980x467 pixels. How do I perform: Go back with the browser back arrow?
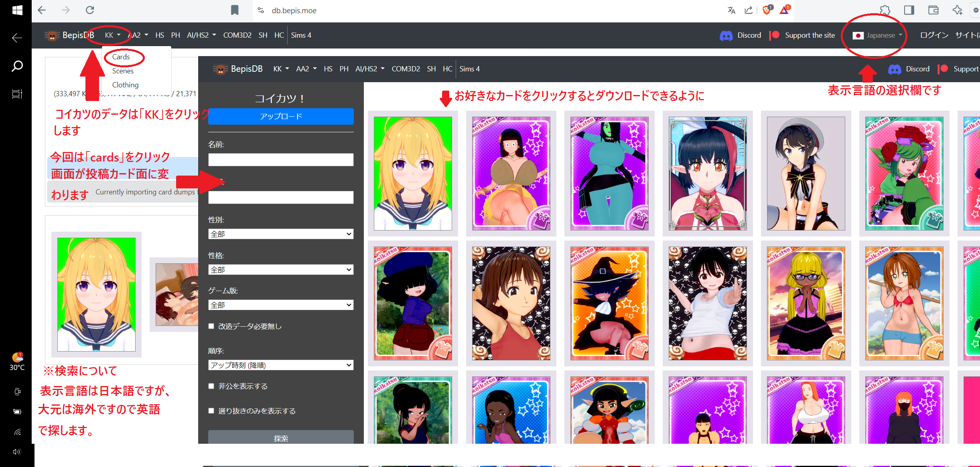(x=42, y=10)
